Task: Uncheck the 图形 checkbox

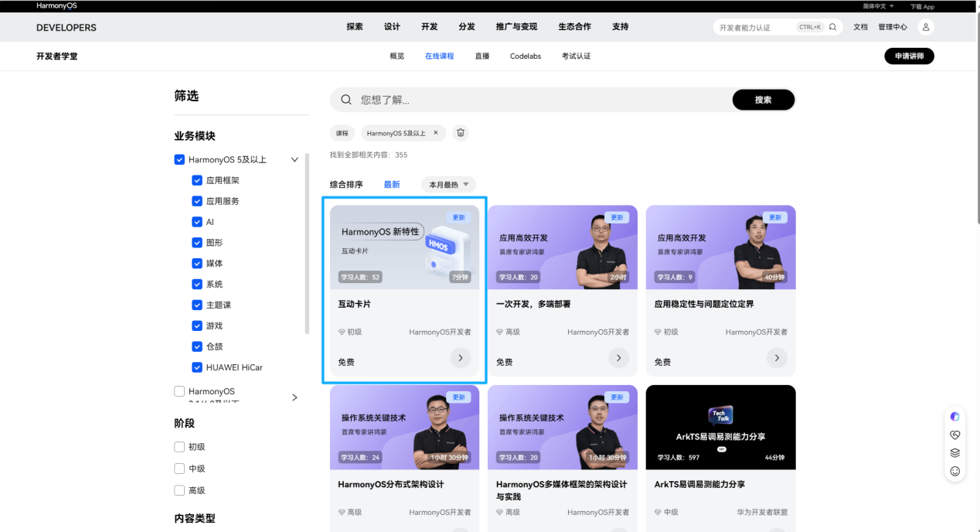Action: coord(197,243)
